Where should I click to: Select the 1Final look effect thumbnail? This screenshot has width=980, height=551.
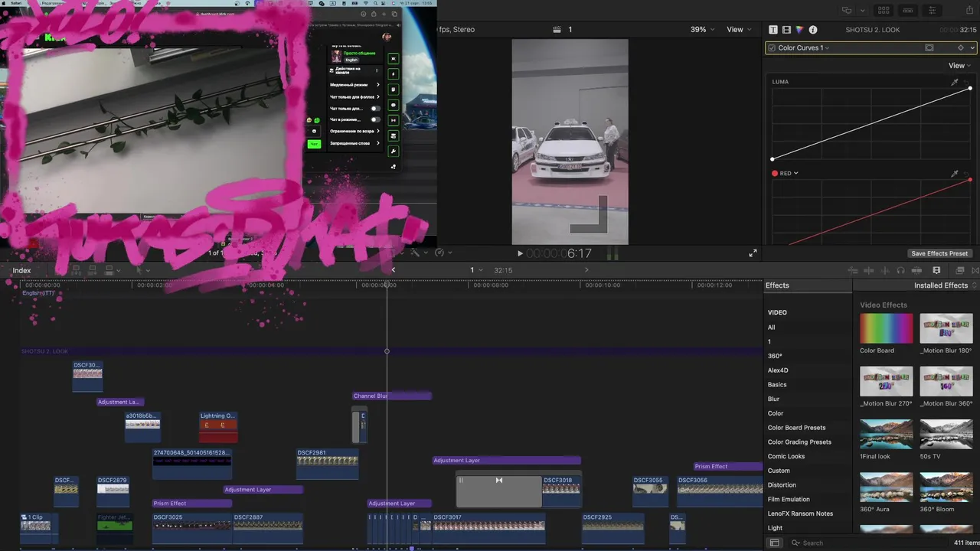(x=887, y=434)
